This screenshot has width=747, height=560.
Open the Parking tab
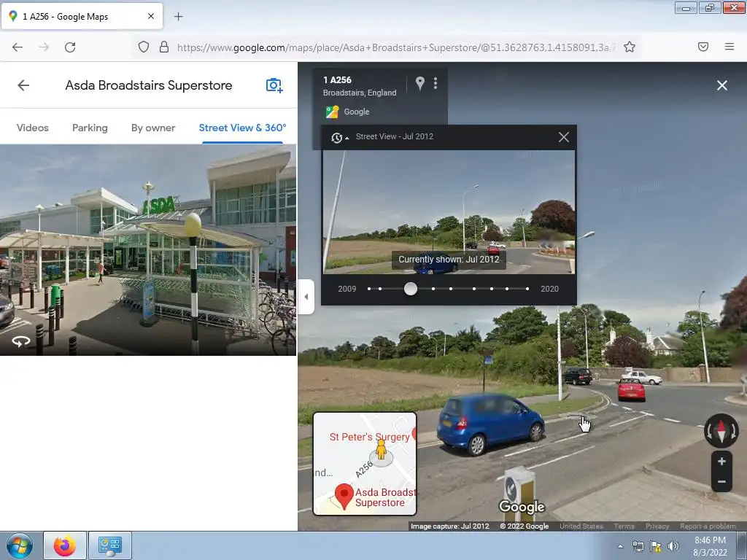click(x=90, y=128)
